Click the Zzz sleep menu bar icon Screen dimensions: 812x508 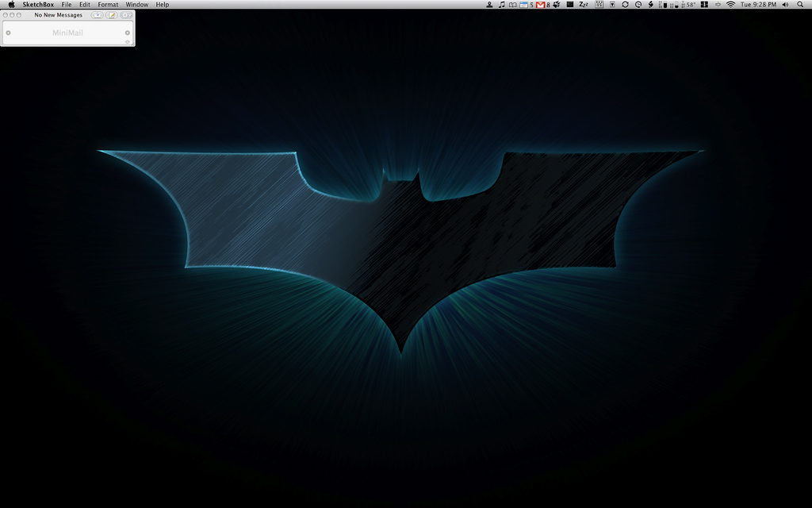coord(584,4)
